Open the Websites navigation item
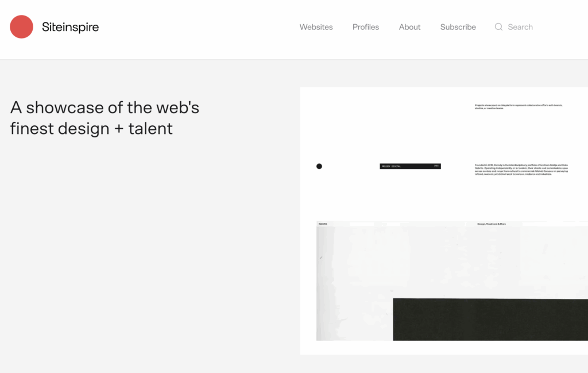The height and width of the screenshot is (373, 588). [x=316, y=27]
